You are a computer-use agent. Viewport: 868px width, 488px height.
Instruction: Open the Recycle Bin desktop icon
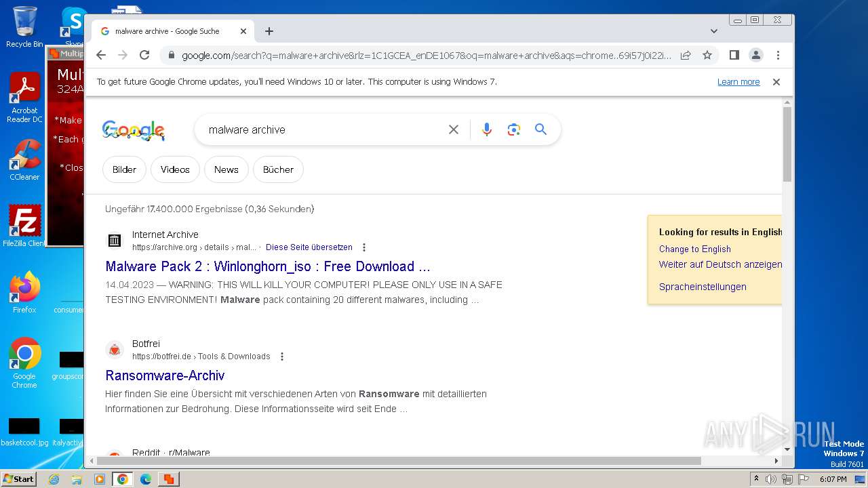(x=24, y=27)
